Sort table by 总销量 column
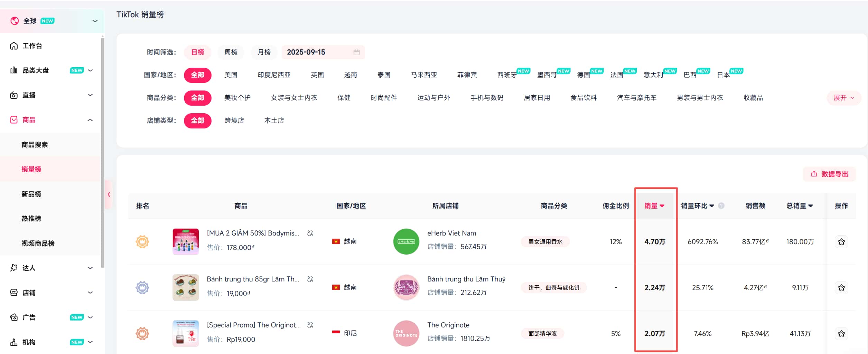The height and width of the screenshot is (354, 868). point(799,206)
